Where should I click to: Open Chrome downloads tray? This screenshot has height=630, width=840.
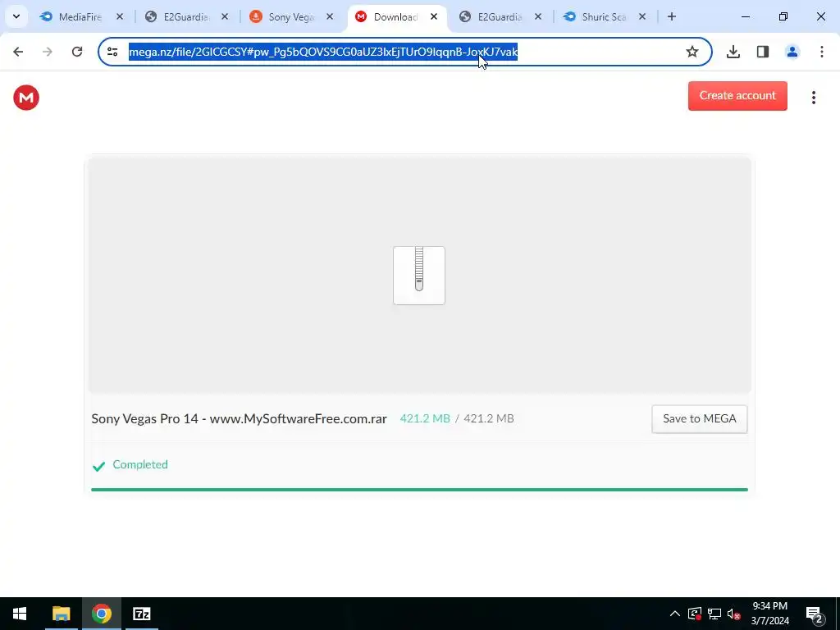click(x=733, y=52)
